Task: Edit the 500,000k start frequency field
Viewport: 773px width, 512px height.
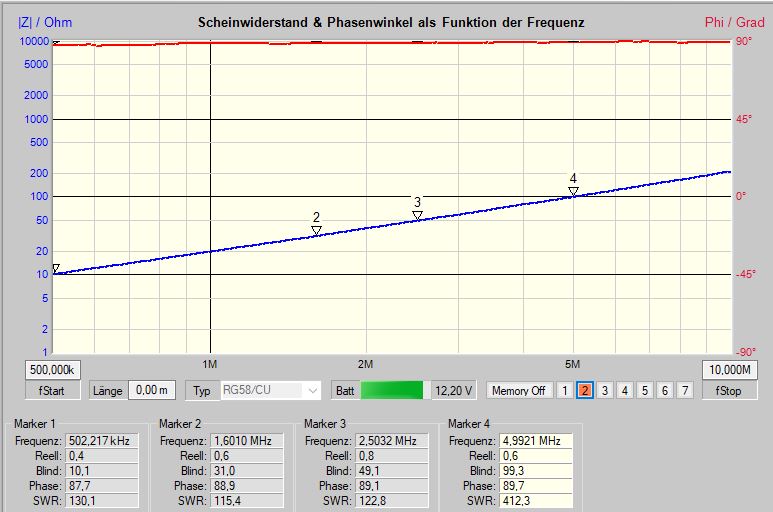Action: point(52,370)
